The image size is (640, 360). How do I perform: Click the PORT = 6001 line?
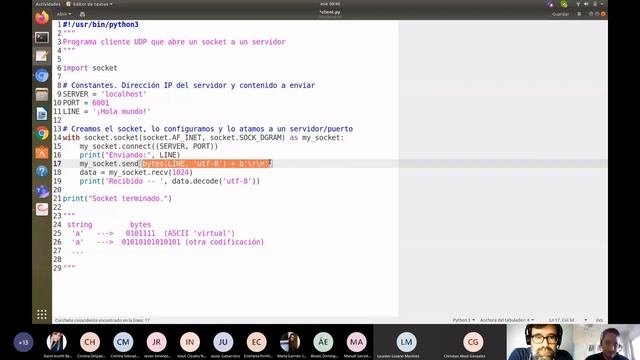point(86,103)
